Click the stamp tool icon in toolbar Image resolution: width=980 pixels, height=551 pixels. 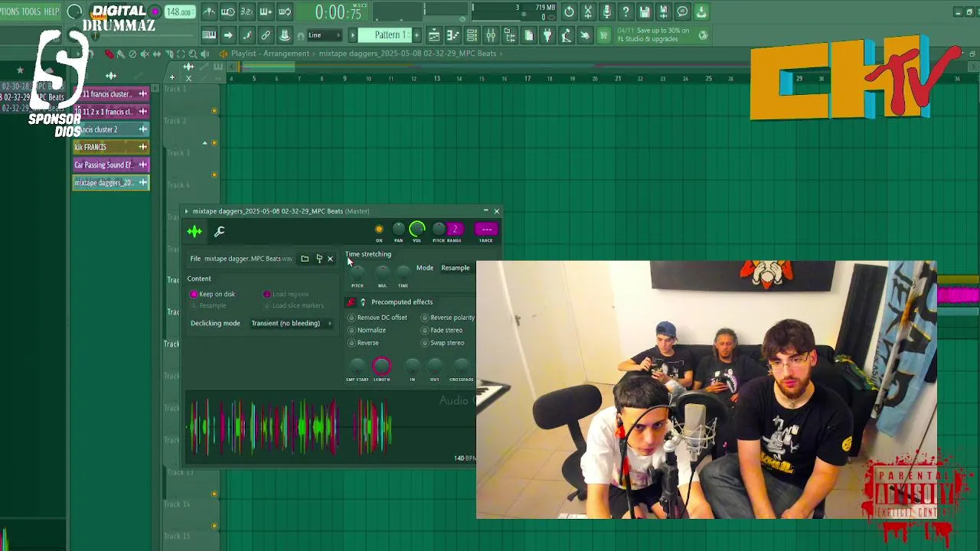[x=285, y=35]
